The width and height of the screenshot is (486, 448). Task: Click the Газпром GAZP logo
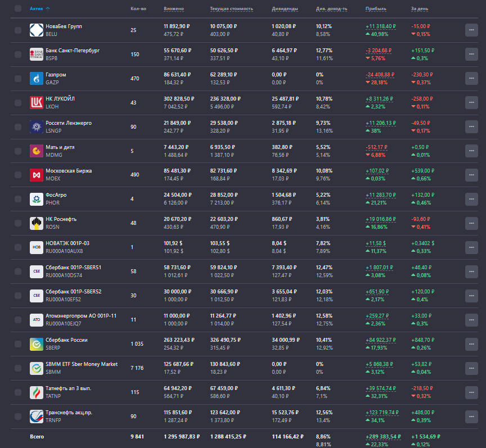(x=37, y=78)
